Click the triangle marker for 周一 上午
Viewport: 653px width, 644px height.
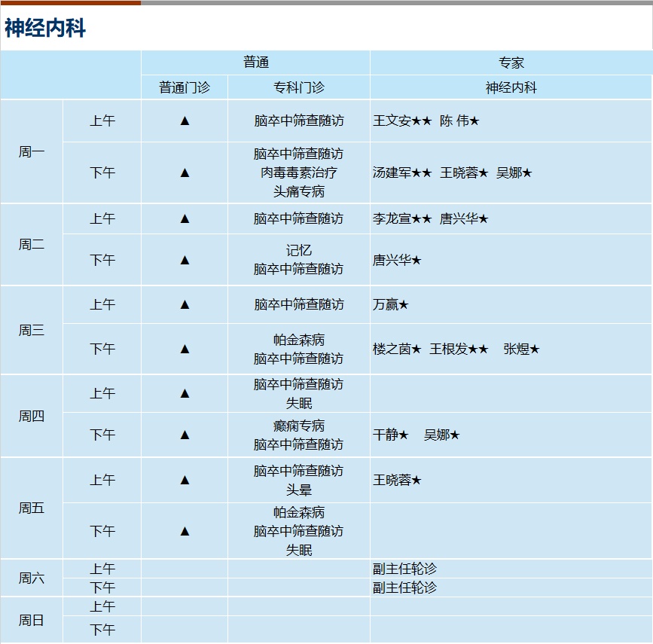pyautogui.click(x=185, y=121)
